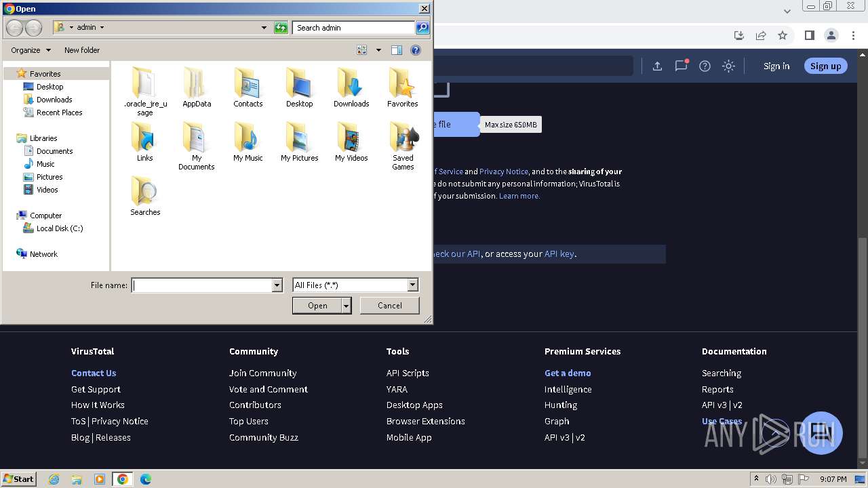Click the File name input field

point(202,285)
